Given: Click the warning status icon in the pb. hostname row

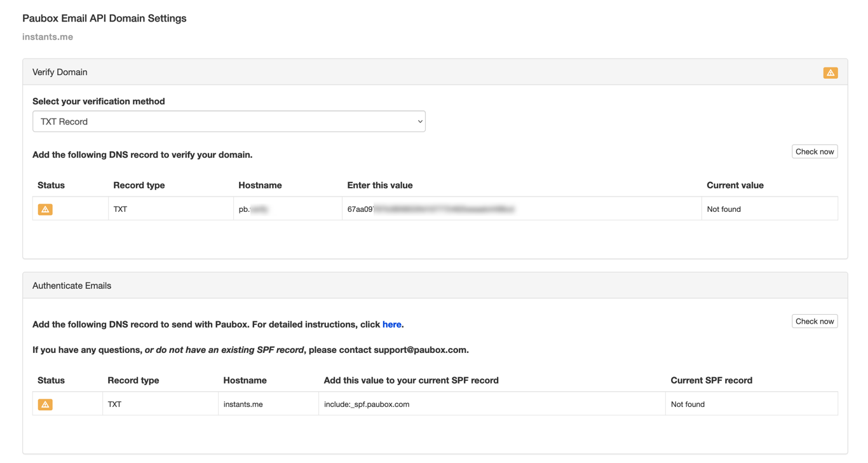Looking at the screenshot, I should 45,209.
